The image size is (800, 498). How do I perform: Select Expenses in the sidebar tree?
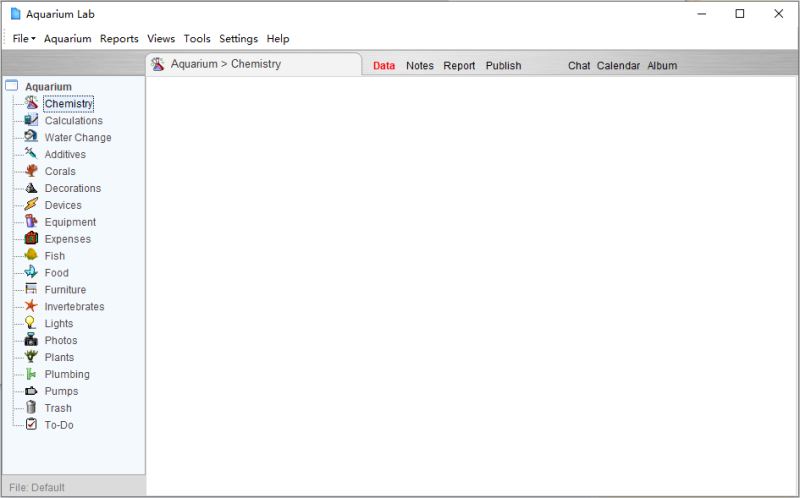(x=67, y=239)
